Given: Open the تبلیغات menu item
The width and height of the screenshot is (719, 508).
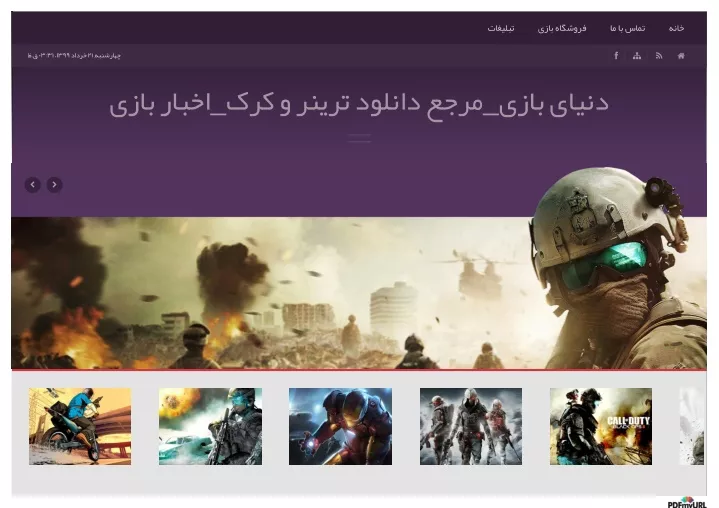Looking at the screenshot, I should (x=501, y=28).
